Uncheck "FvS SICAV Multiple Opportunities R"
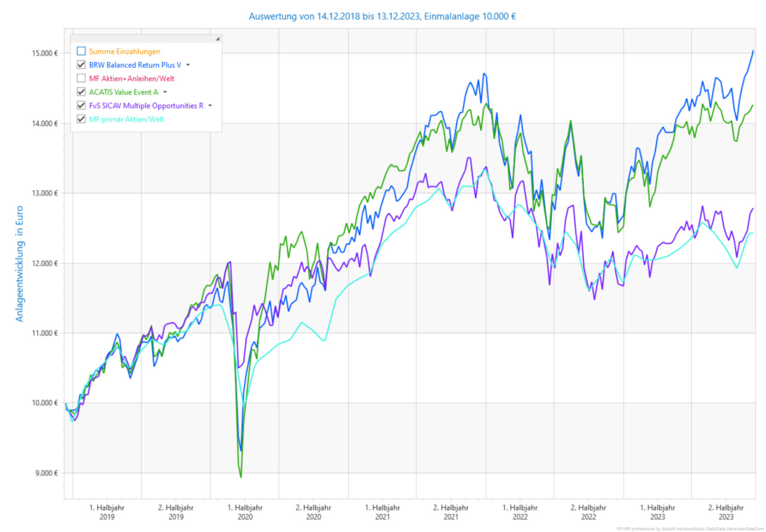766x532 pixels. pyautogui.click(x=80, y=105)
